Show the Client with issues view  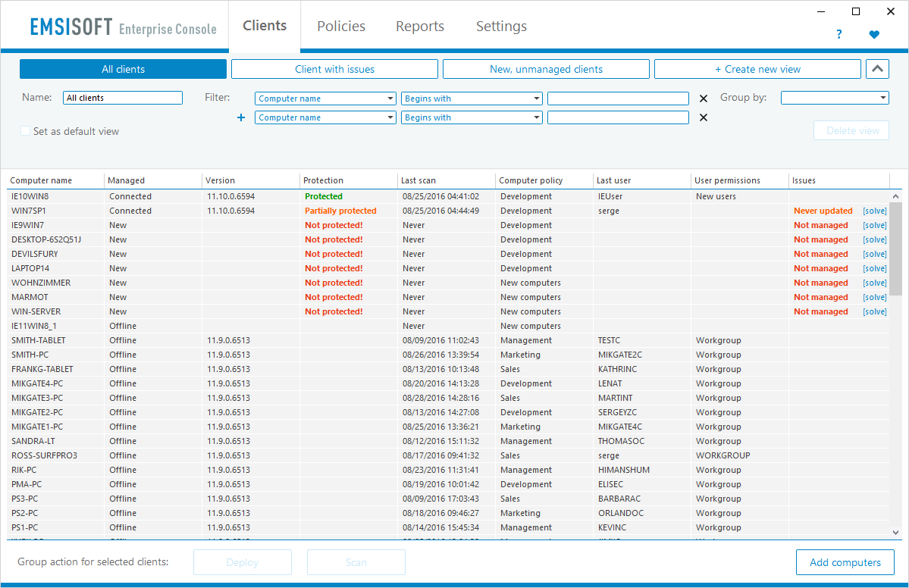[x=334, y=69]
